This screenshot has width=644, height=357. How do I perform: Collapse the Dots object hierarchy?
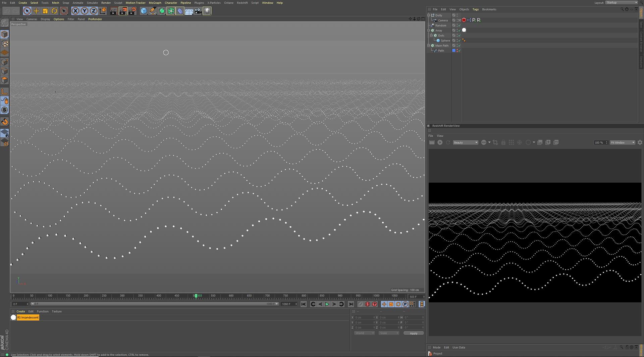pos(432,35)
